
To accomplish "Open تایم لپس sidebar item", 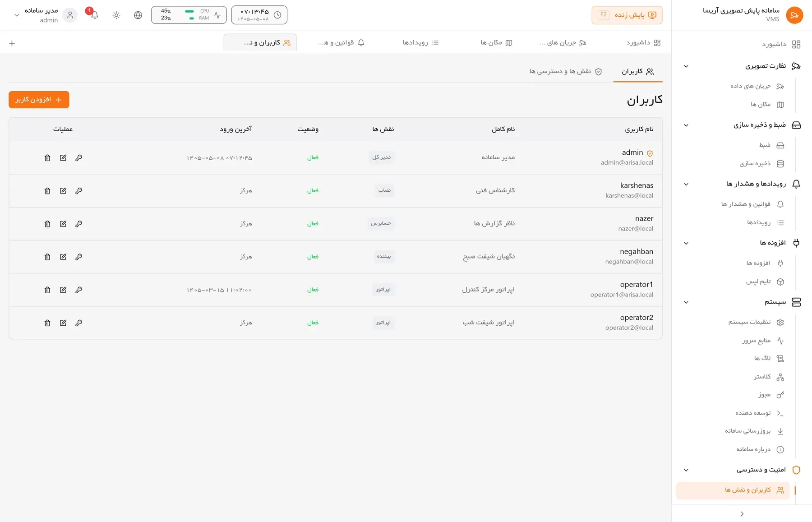I will point(764,282).
